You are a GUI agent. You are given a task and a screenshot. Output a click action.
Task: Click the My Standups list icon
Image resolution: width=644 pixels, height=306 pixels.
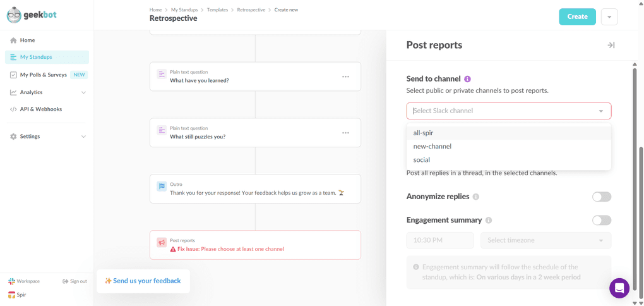pyautogui.click(x=13, y=57)
